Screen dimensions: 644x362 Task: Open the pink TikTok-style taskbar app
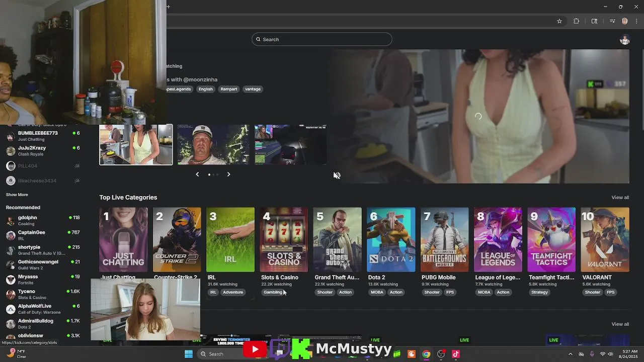pyautogui.click(x=456, y=354)
